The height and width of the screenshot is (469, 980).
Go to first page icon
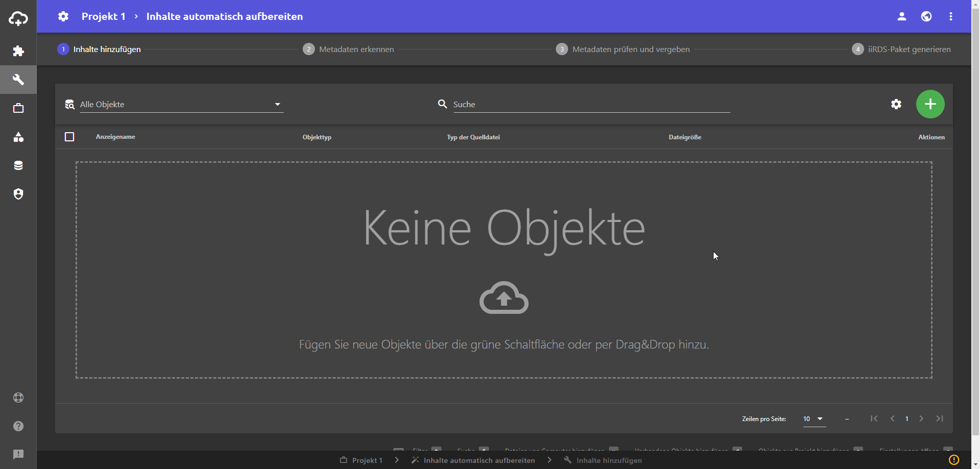874,418
